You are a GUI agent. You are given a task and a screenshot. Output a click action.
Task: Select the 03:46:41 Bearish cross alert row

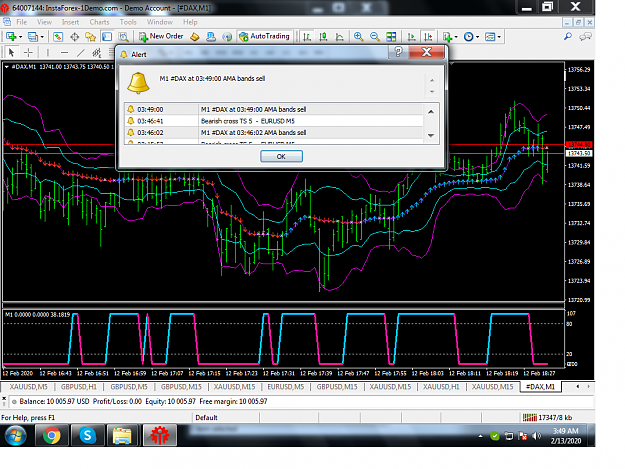274,121
